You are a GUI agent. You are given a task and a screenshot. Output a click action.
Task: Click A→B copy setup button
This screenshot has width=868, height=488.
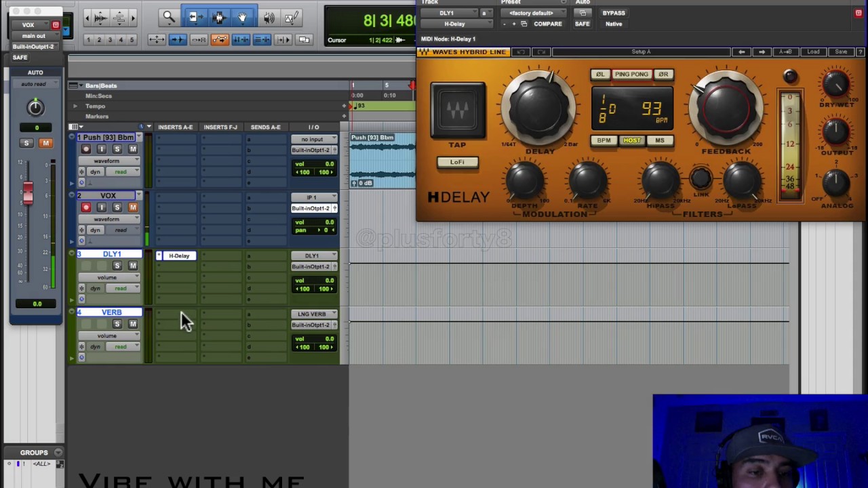(x=785, y=52)
